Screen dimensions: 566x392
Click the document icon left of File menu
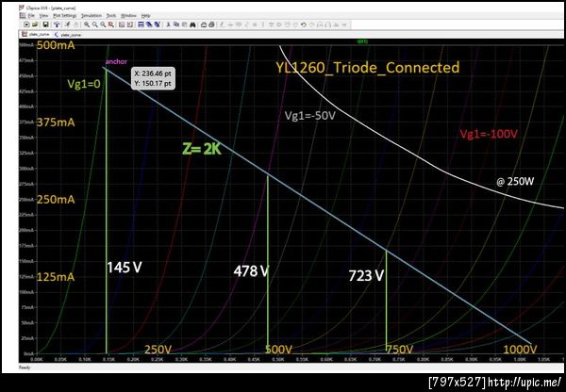[x=23, y=15]
